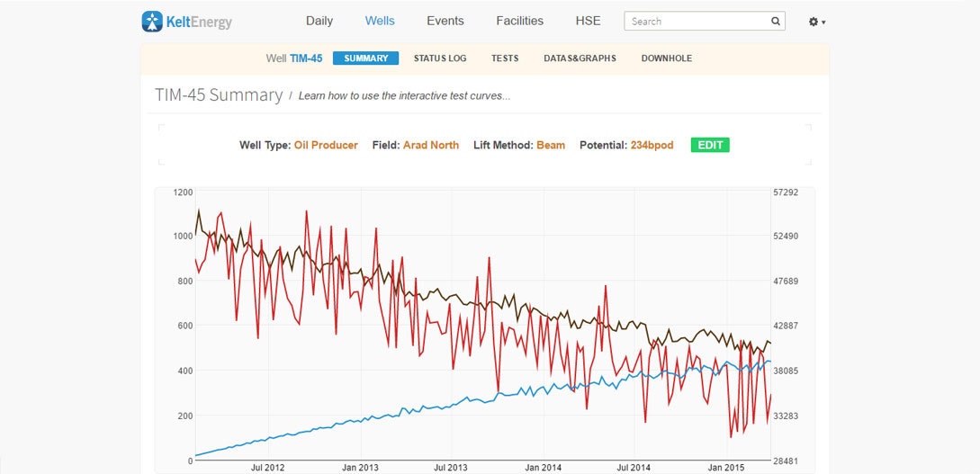980x474 pixels.
Task: Click the TIM-45 well link
Action: click(x=306, y=58)
